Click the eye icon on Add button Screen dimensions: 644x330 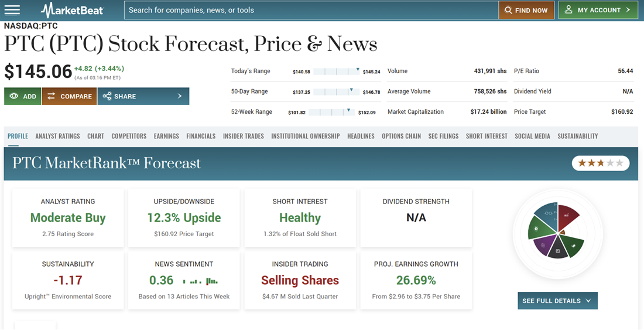14,96
